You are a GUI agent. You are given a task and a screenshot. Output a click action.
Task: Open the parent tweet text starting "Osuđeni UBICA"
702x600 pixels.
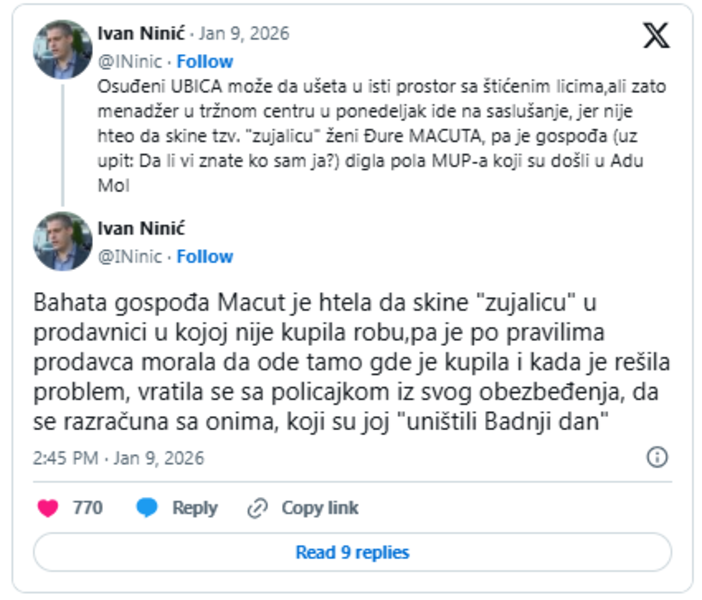click(x=380, y=136)
